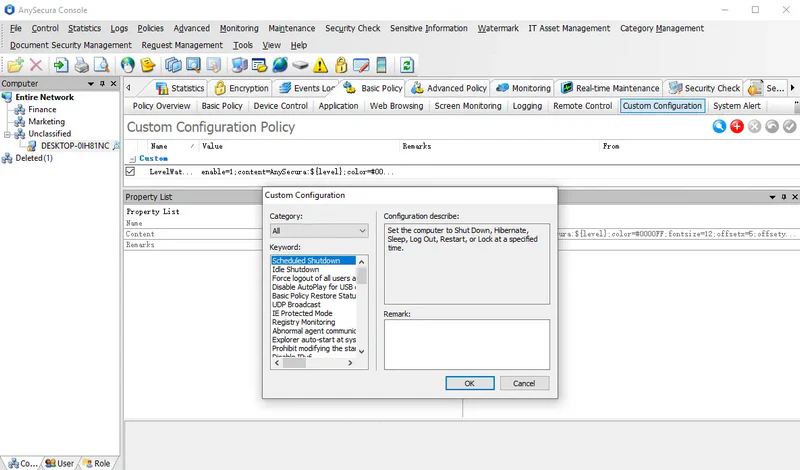Open the Computer panel dropdown arrow
The height and width of the screenshot is (470, 800).
coord(91,84)
